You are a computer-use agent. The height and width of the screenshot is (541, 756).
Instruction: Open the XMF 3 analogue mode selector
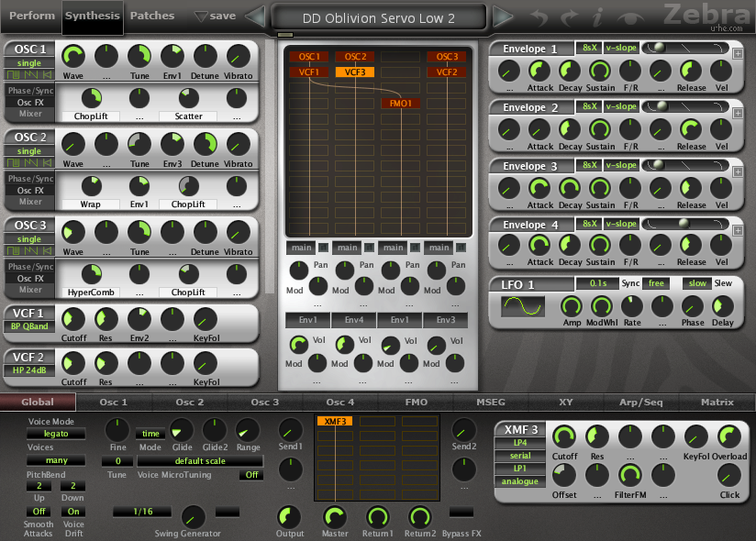tap(519, 481)
